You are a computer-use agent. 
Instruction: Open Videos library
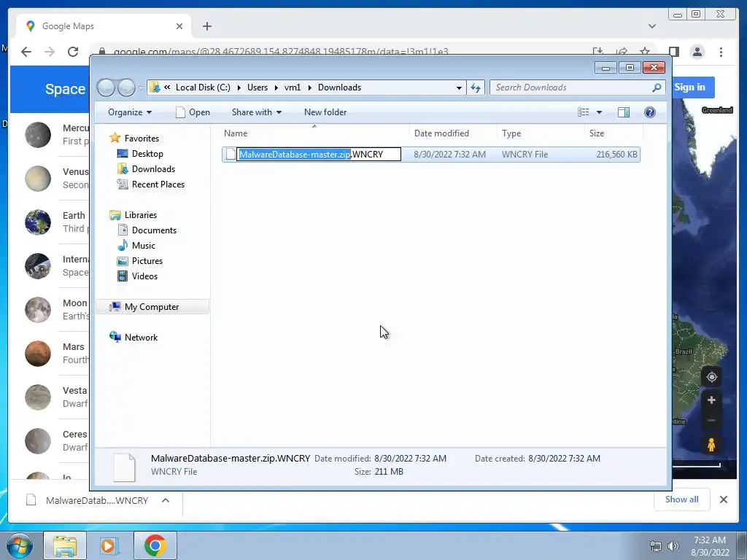coord(144,276)
